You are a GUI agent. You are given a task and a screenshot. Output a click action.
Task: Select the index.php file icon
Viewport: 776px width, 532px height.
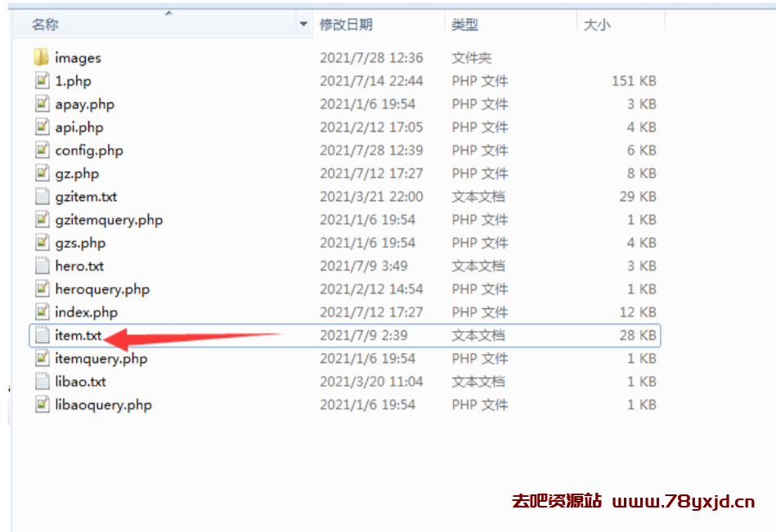click(x=42, y=312)
